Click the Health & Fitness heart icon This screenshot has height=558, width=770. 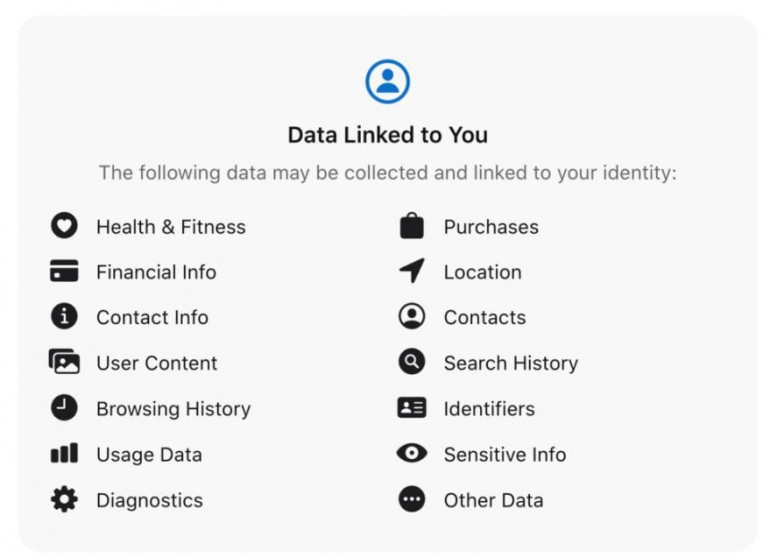pos(64,227)
